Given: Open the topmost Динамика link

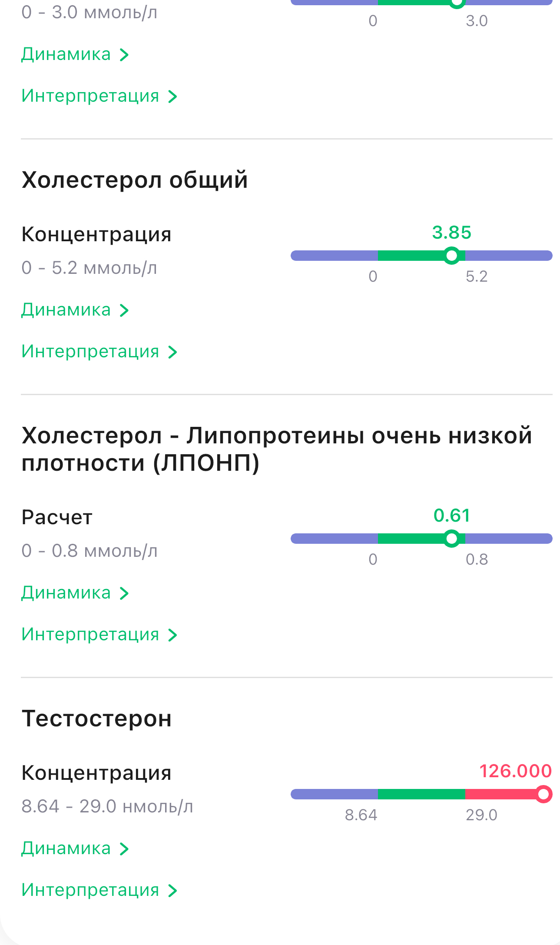Looking at the screenshot, I should click(66, 55).
